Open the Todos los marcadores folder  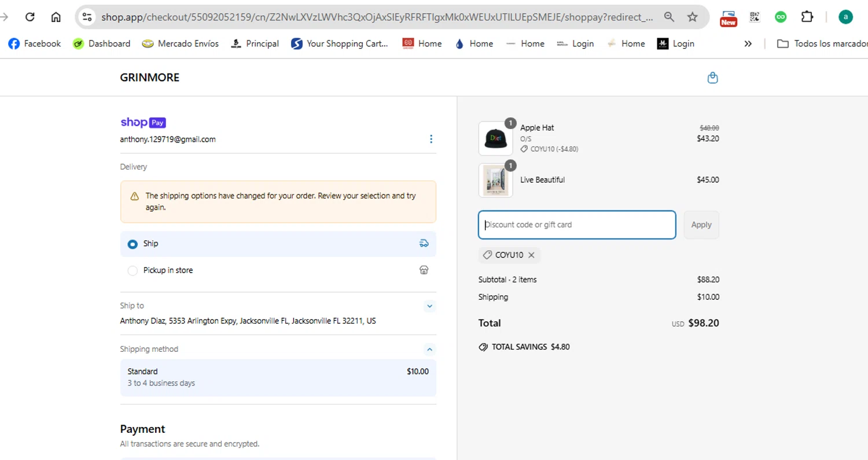tap(822, 43)
